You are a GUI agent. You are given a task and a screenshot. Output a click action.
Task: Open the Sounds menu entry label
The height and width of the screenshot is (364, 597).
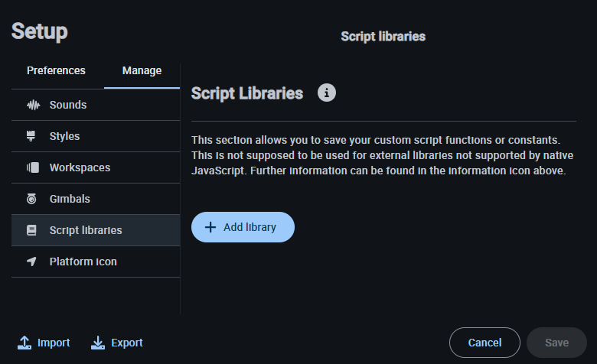[68, 105]
